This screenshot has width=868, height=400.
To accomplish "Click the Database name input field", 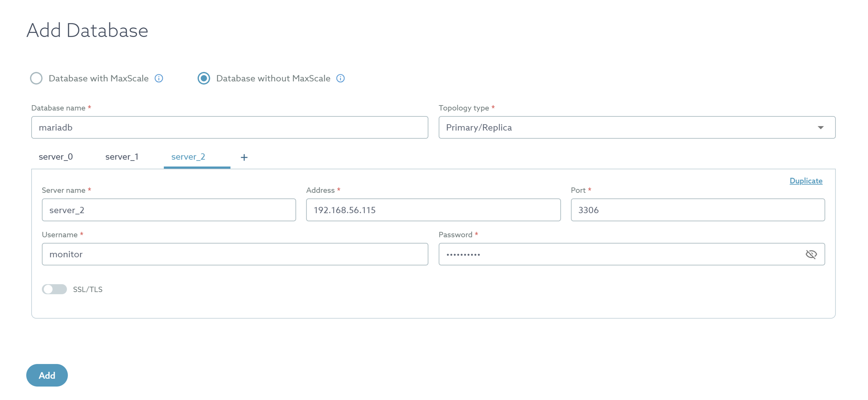I will 230,128.
